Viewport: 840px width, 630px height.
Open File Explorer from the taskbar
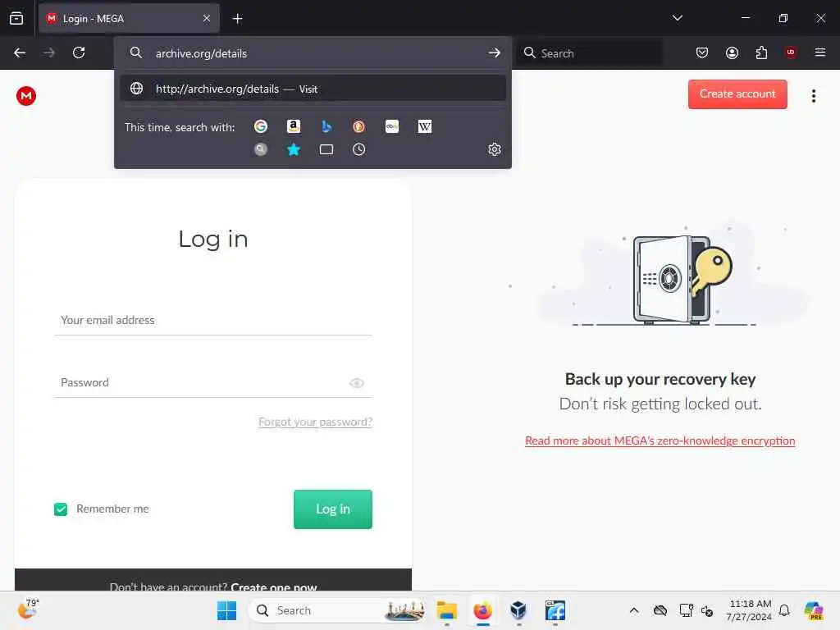click(x=447, y=610)
